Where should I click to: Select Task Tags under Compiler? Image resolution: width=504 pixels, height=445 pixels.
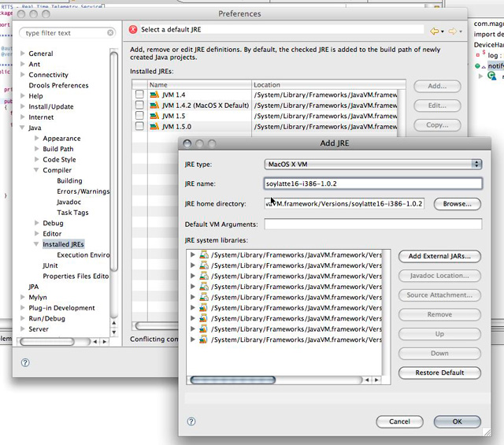[x=72, y=213]
